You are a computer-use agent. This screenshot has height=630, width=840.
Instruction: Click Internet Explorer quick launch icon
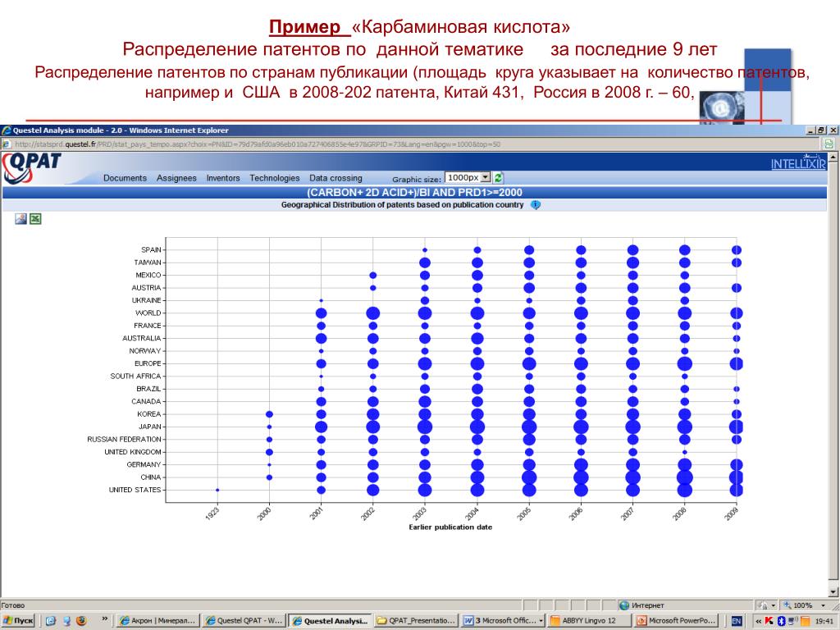(51, 620)
